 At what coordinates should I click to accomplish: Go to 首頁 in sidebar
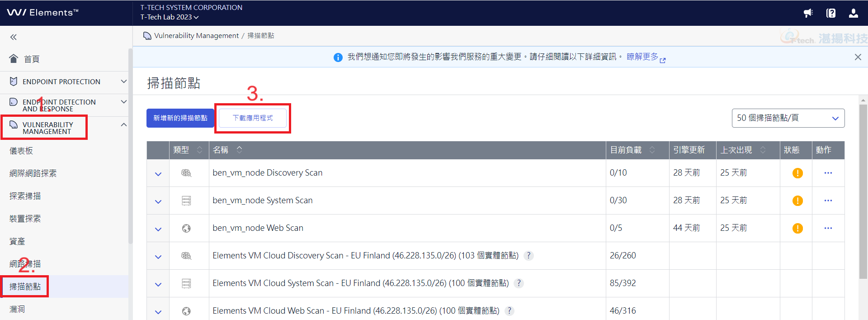click(32, 59)
